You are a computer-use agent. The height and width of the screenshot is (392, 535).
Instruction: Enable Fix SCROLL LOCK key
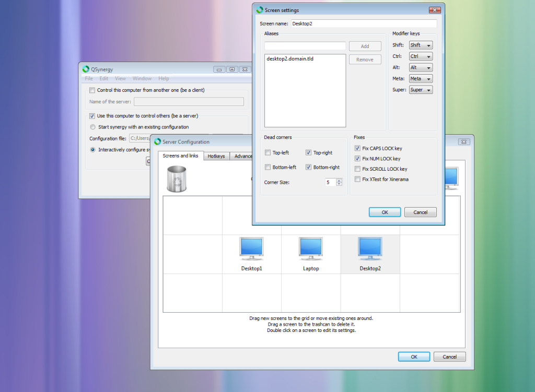357,169
